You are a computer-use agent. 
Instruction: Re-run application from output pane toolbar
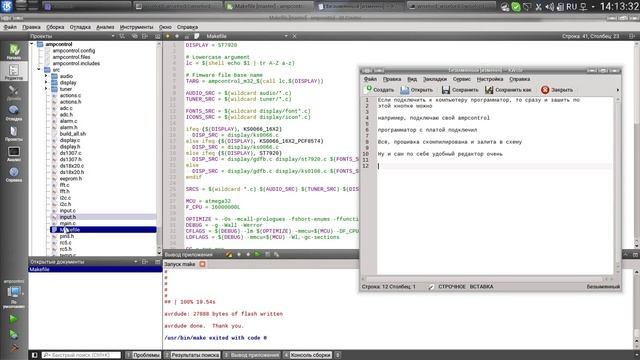[258, 254]
